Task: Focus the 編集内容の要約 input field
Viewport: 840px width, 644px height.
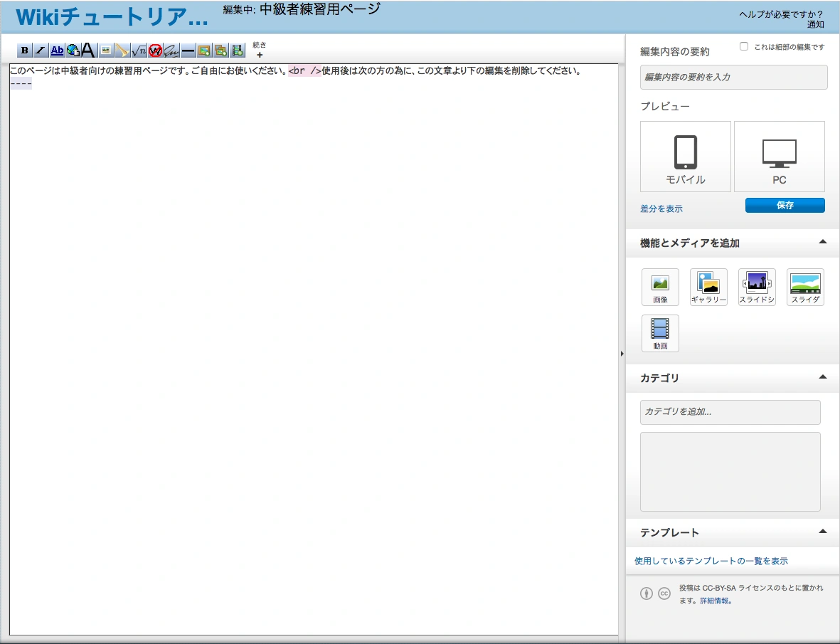Action: (x=733, y=77)
